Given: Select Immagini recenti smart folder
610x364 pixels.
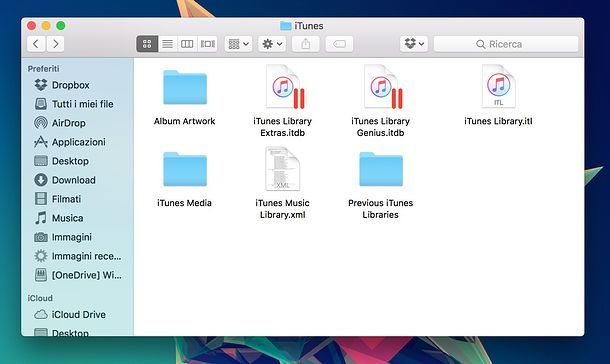Looking at the screenshot, I should 78,256.
